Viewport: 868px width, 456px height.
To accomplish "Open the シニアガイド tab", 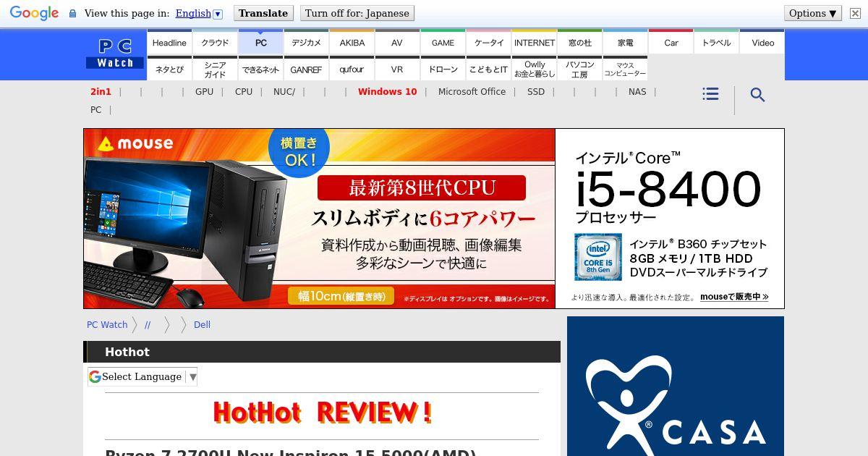I will [x=215, y=69].
